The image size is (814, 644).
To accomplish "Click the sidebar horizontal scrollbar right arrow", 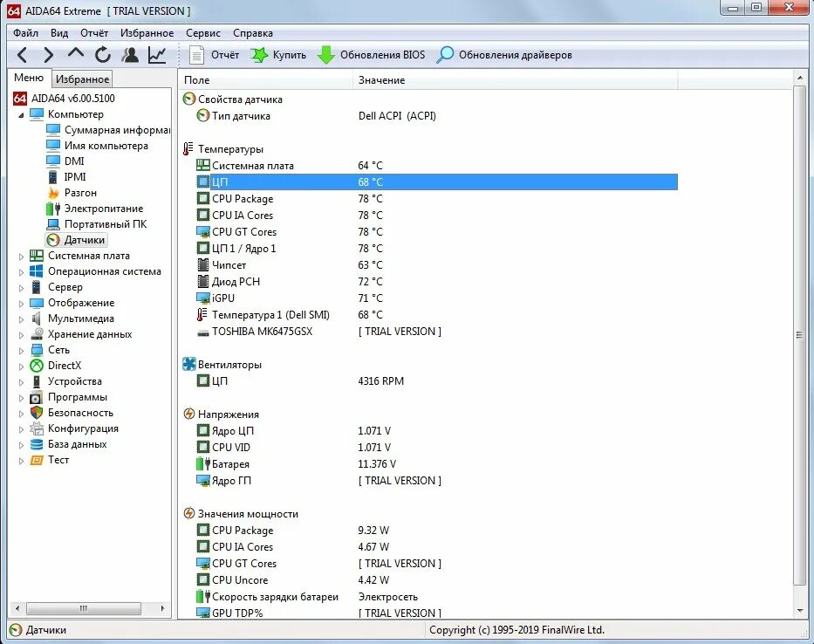I will pos(163,608).
